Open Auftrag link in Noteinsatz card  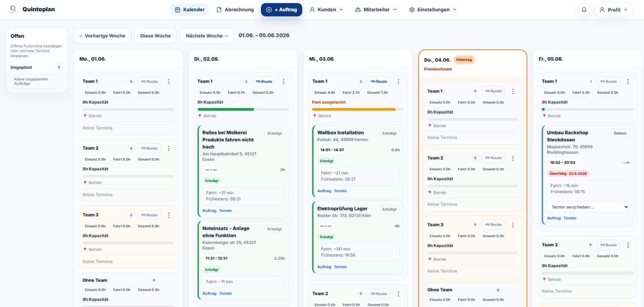tap(209, 294)
